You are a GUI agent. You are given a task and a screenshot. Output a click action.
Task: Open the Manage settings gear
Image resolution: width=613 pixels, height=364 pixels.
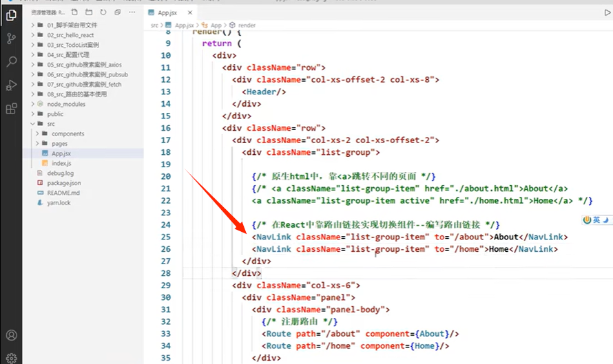pyautogui.click(x=11, y=358)
